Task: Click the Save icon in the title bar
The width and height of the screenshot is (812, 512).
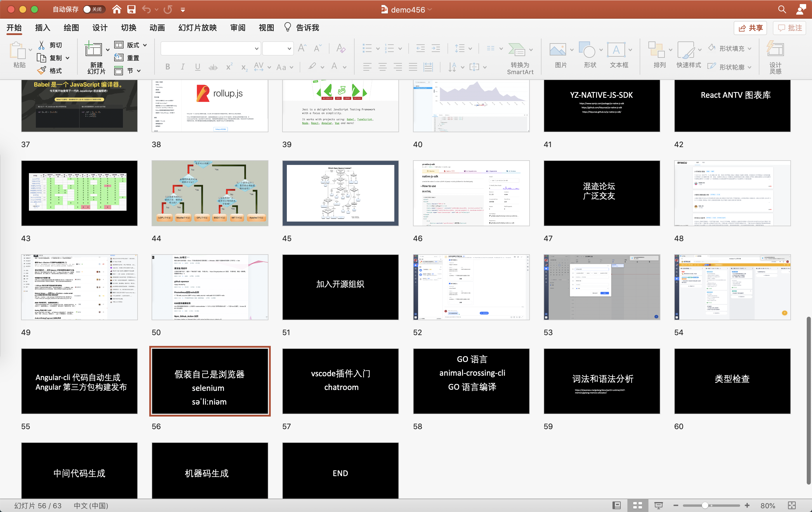Action: point(131,9)
